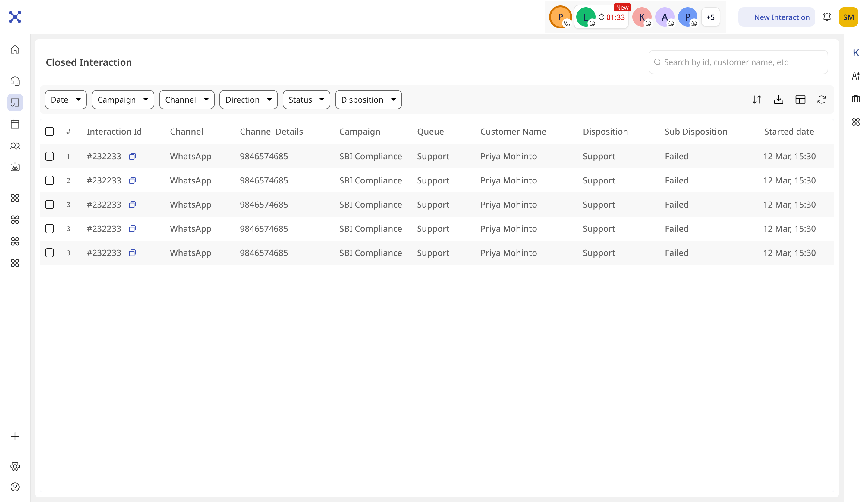Open the column layout icon

[800, 100]
